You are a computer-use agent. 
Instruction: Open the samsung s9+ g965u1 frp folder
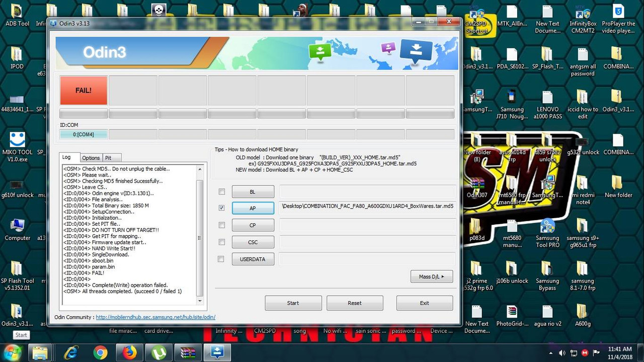583,233
